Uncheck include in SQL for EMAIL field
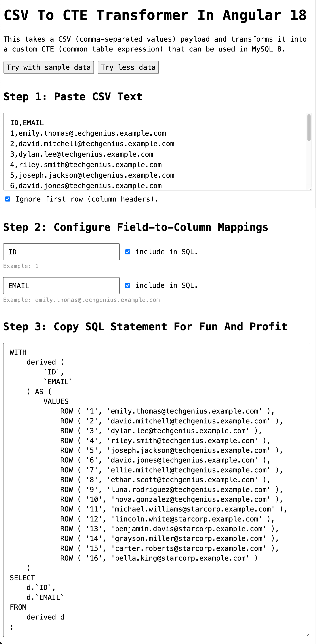The width and height of the screenshot is (316, 644). 128,285
